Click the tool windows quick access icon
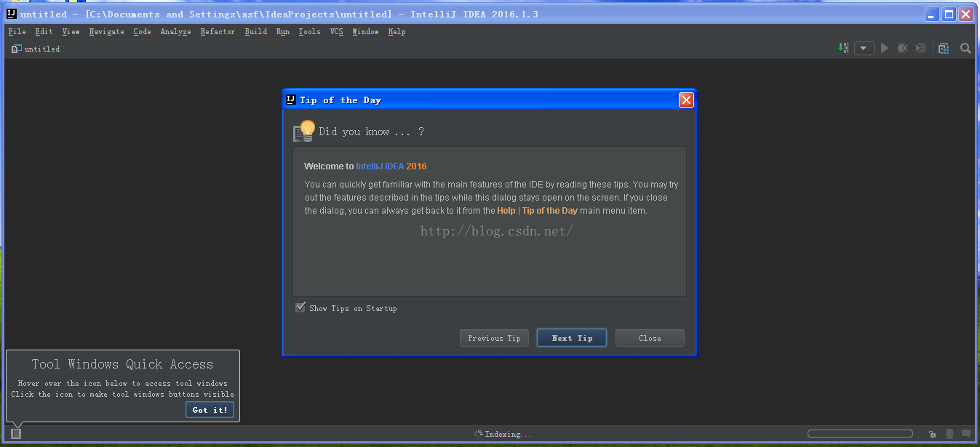Screen dimensions: 980x447 (16, 433)
